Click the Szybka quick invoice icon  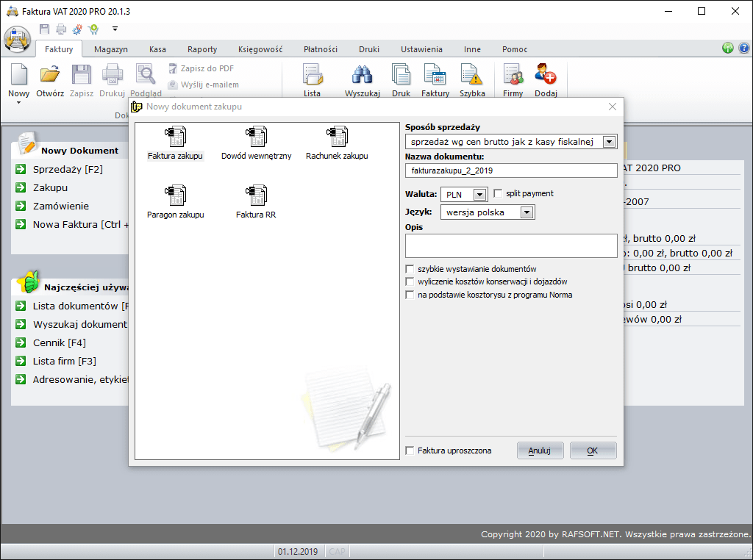(x=471, y=75)
